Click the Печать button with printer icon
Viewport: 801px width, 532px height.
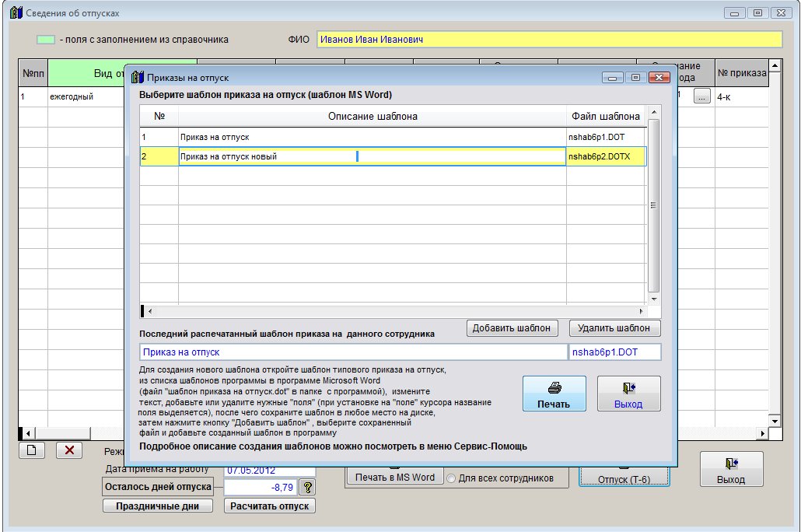(x=554, y=394)
